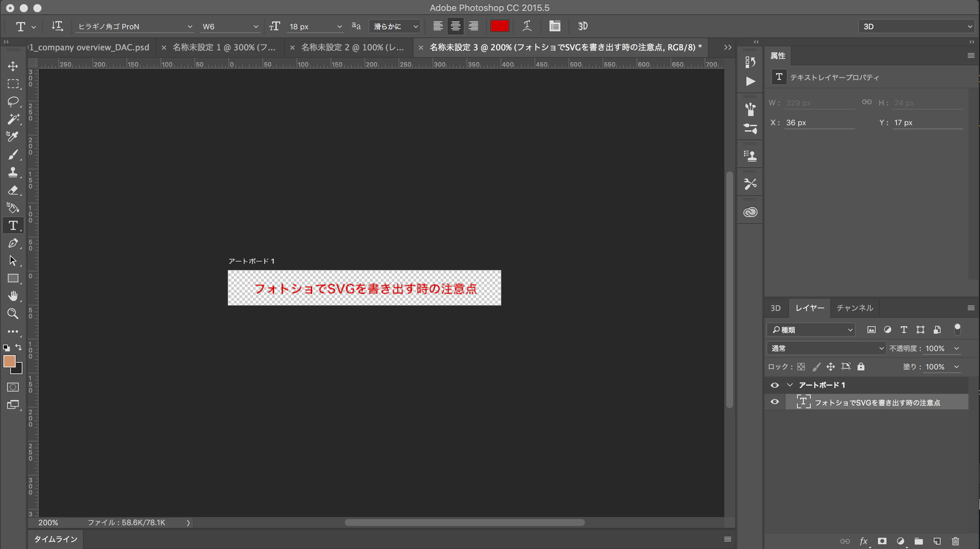980x549 pixels.
Task: Open the font family dropdown ヒラギノ角ゴ ProN
Action: click(x=135, y=26)
